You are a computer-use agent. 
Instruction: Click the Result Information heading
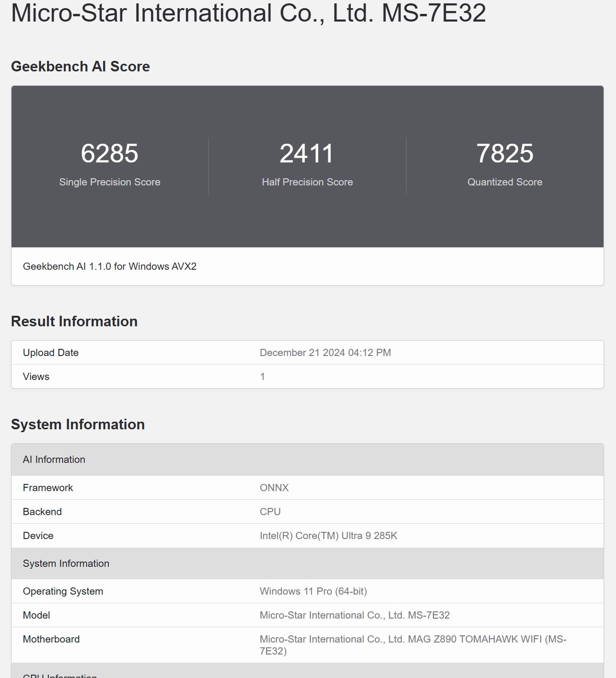click(74, 321)
